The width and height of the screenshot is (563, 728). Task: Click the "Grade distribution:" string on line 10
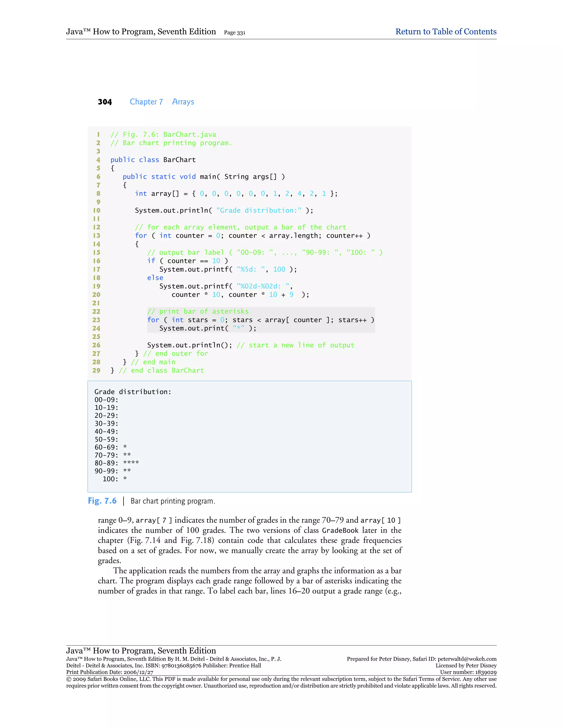point(258,210)
